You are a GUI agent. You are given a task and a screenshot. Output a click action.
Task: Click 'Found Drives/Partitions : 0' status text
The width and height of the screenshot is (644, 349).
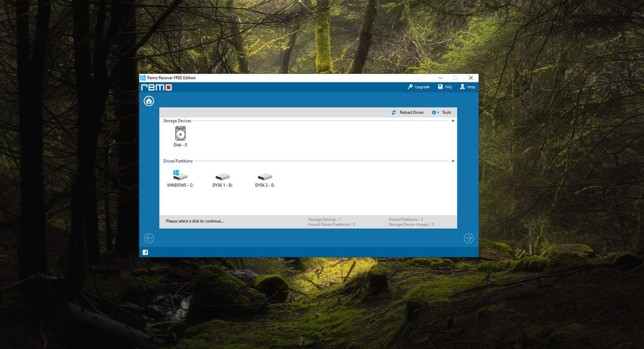[x=331, y=225]
